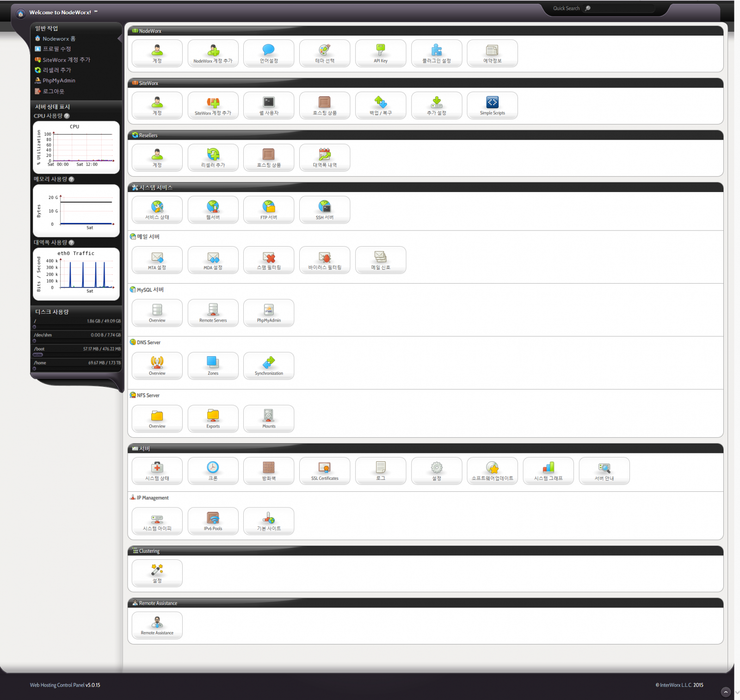
Task: Open the NFS Exports icon
Action: pyautogui.click(x=213, y=419)
